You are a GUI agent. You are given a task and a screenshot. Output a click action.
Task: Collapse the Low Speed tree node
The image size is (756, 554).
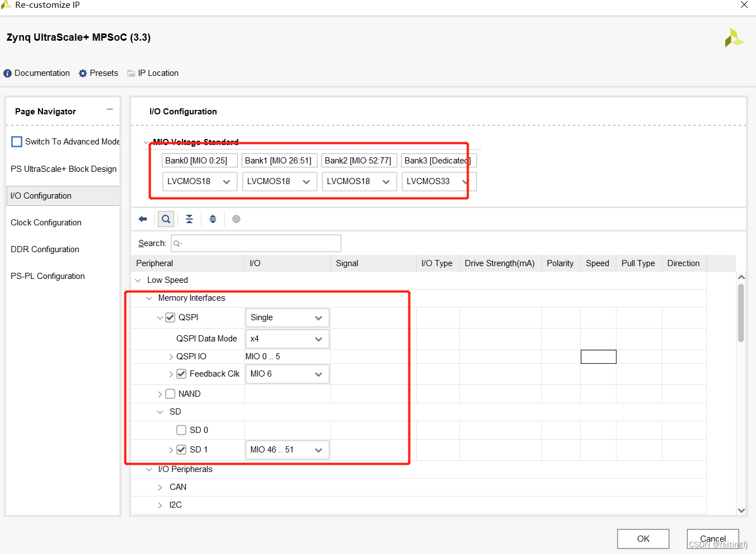(x=138, y=280)
